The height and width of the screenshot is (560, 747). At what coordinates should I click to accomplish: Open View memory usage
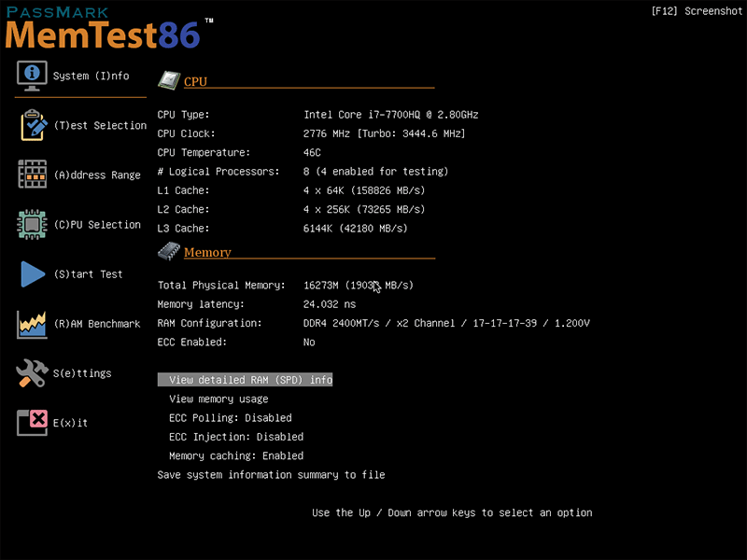coord(217,399)
